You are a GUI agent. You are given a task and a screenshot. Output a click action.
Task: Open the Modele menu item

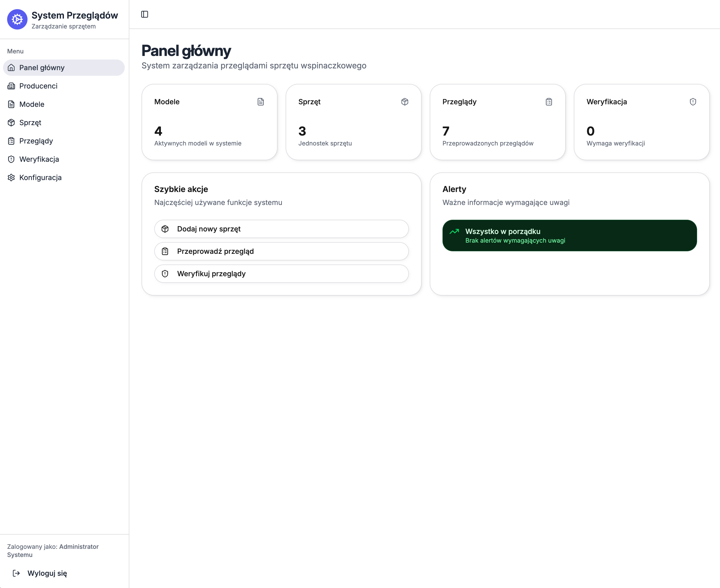(x=32, y=104)
